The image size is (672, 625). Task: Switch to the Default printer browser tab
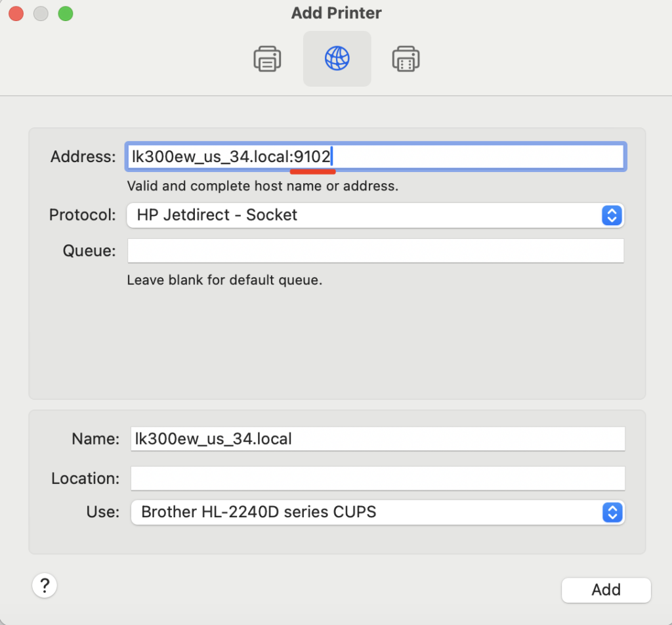coord(267,59)
